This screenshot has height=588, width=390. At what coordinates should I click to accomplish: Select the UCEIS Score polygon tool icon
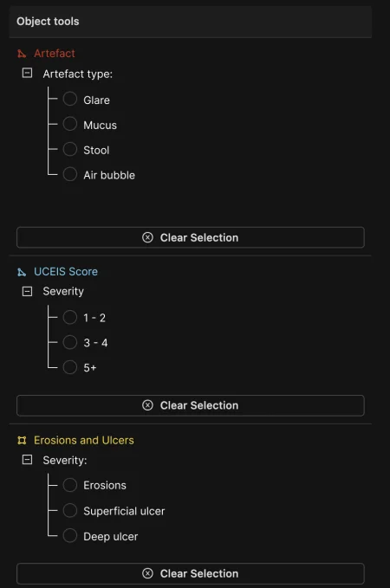[22, 272]
